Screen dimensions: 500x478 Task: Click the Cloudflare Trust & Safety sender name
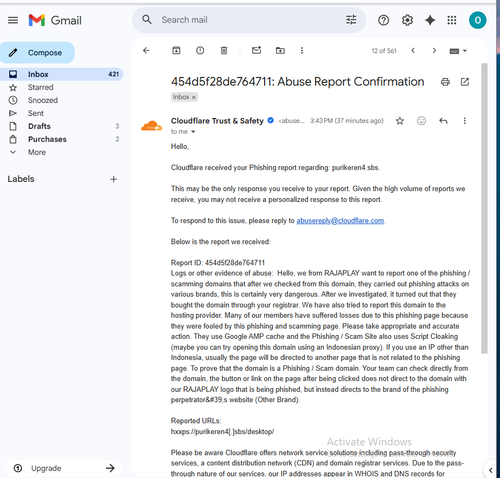217,121
